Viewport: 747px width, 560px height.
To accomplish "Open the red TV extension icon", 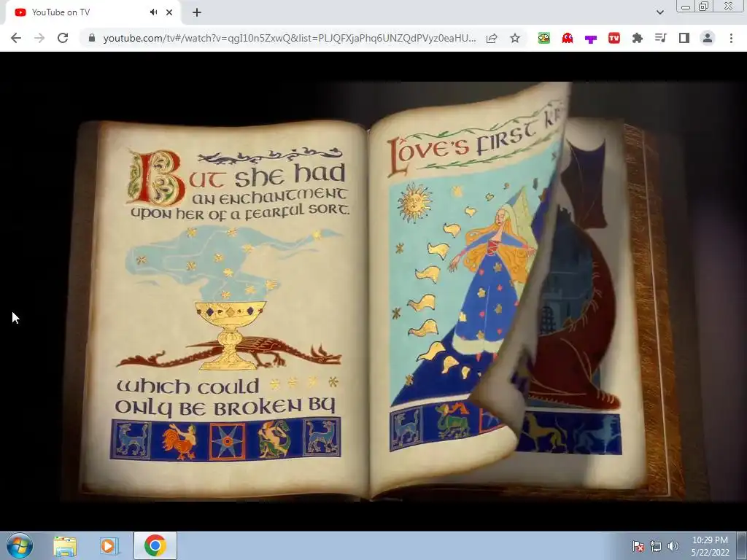I will [614, 38].
